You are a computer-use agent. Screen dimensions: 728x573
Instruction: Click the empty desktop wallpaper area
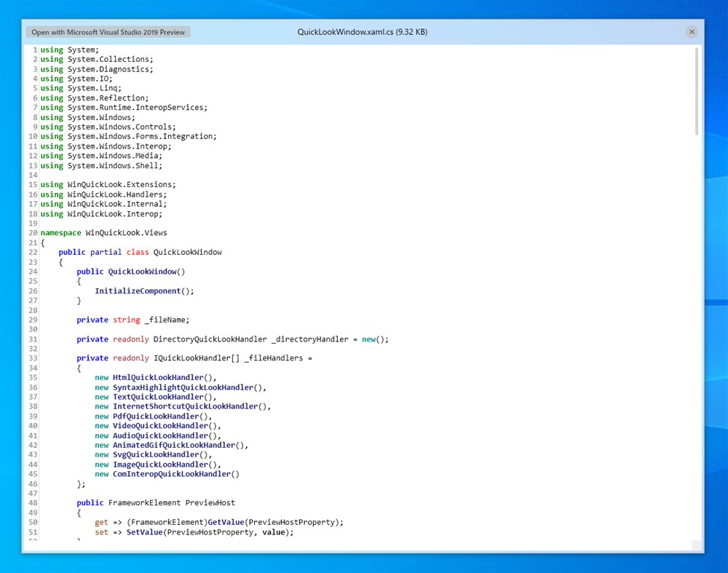(x=364, y=564)
